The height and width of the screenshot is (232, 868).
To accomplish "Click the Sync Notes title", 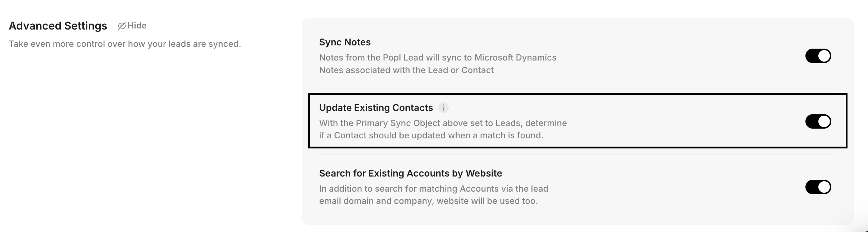I will pos(344,42).
